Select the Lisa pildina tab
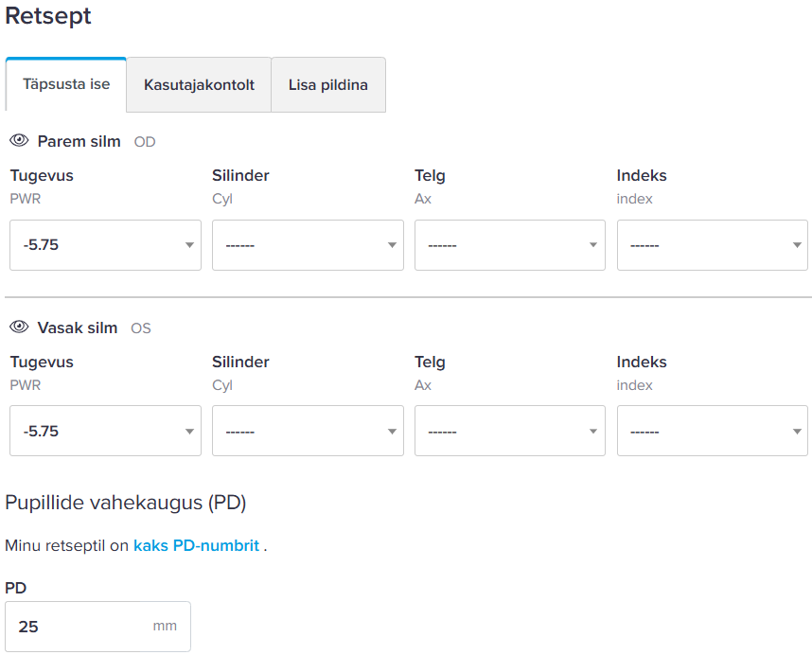This screenshot has height=655, width=812. click(327, 85)
